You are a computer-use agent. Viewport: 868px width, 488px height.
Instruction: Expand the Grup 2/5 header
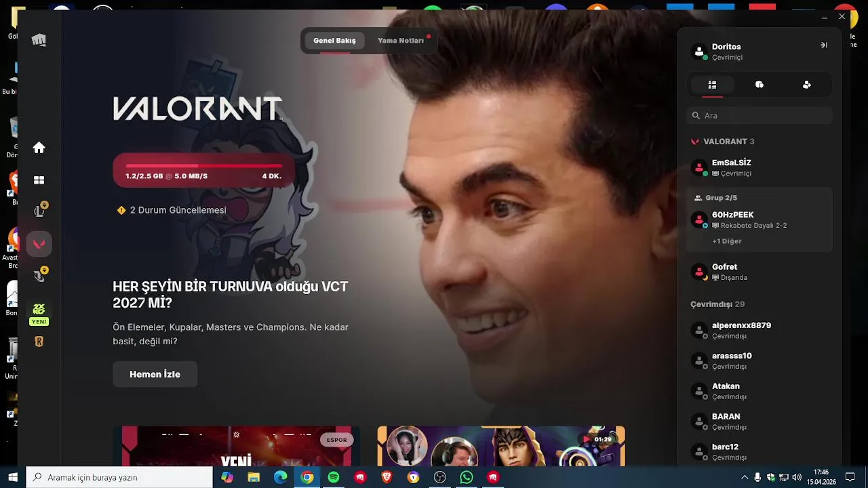pyautogui.click(x=716, y=198)
